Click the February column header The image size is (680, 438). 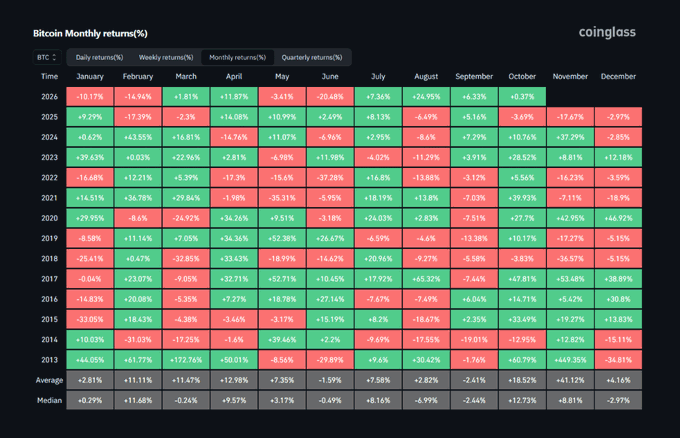point(138,76)
